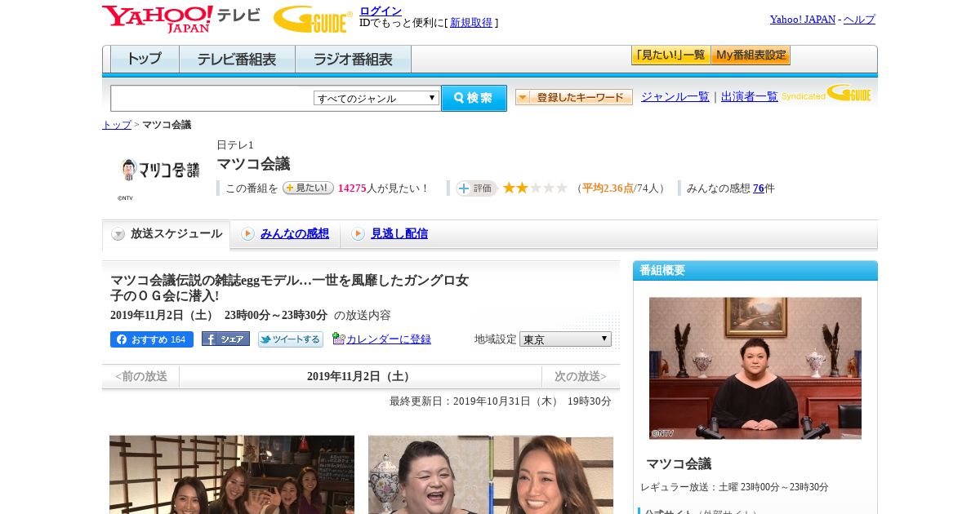Go to Yahoo! JAPAN link

802,20
